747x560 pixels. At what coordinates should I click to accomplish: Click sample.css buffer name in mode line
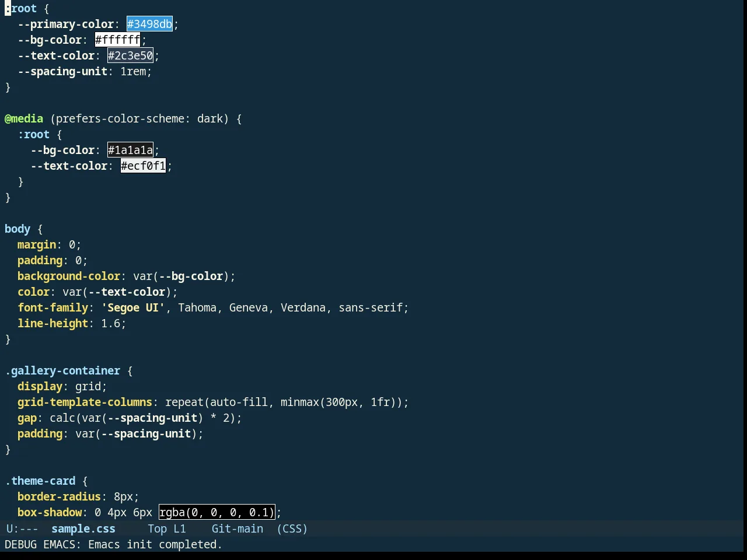[83, 528]
